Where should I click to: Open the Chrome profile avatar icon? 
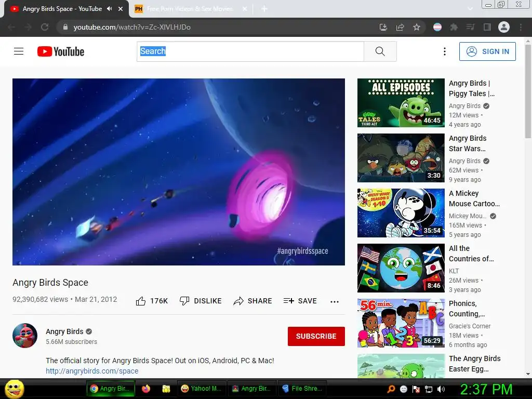pos(504,27)
